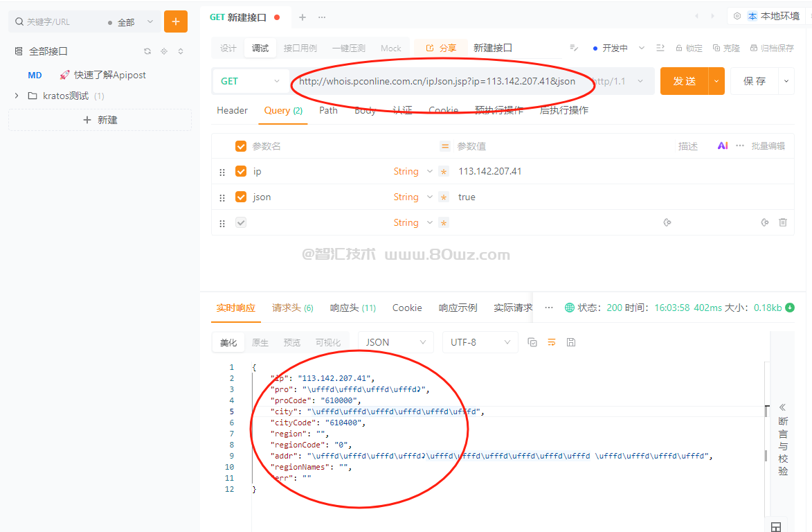The image size is (812, 532).
Task: Uncheck the json parameter checkbox
Action: point(241,197)
